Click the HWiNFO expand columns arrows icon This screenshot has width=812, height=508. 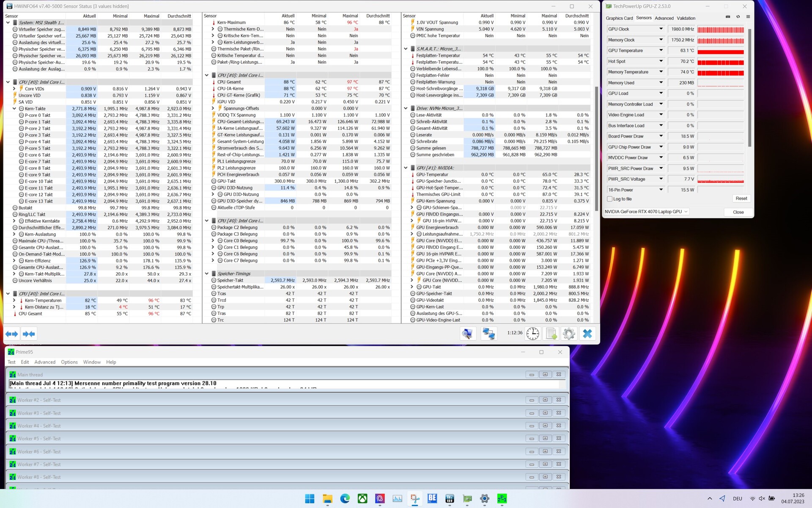(12, 334)
